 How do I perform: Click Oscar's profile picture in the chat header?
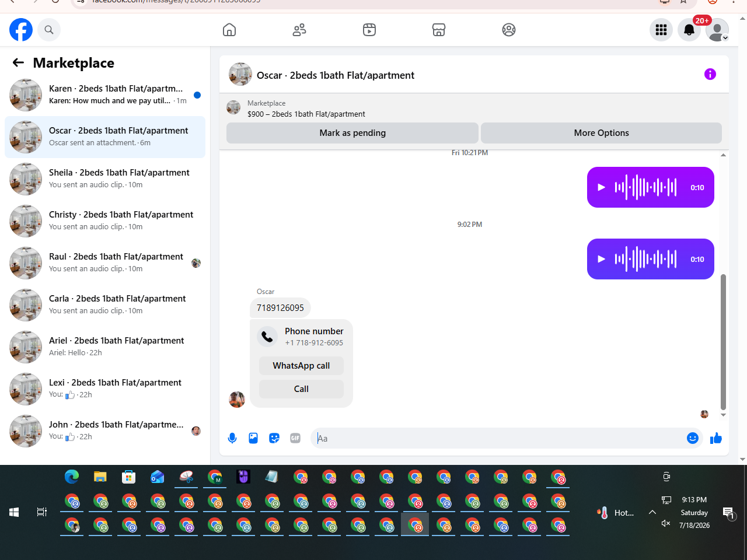point(240,75)
